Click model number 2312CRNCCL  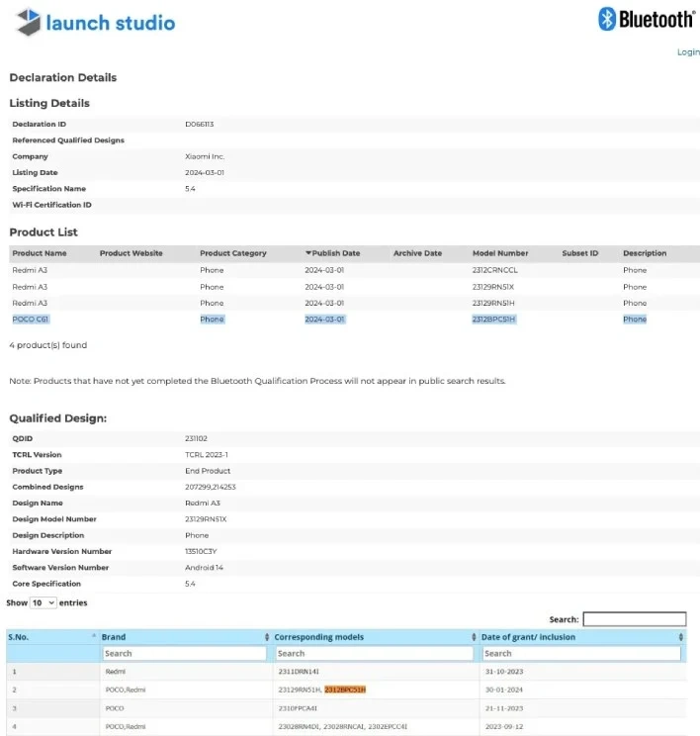click(495, 270)
